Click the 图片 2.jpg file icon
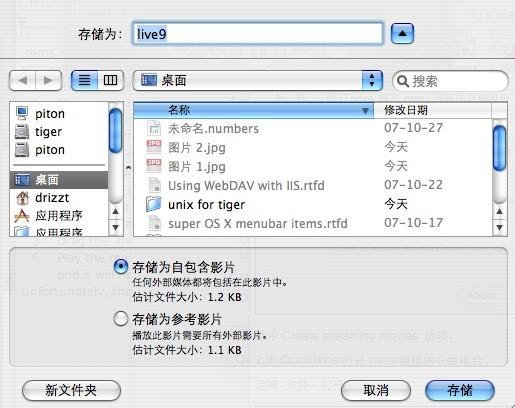The height and width of the screenshot is (408, 515). coord(154,147)
